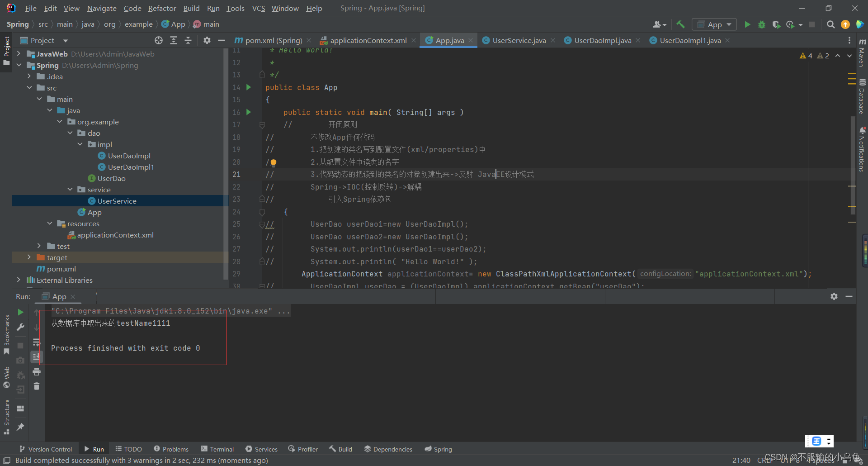
Task: Open App run configuration dropdown
Action: pos(714,24)
